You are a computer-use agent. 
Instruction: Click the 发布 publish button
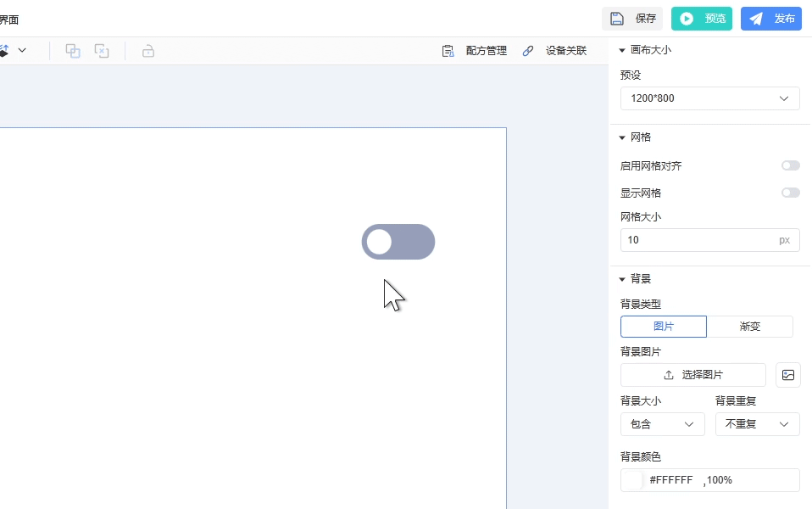tap(770, 19)
